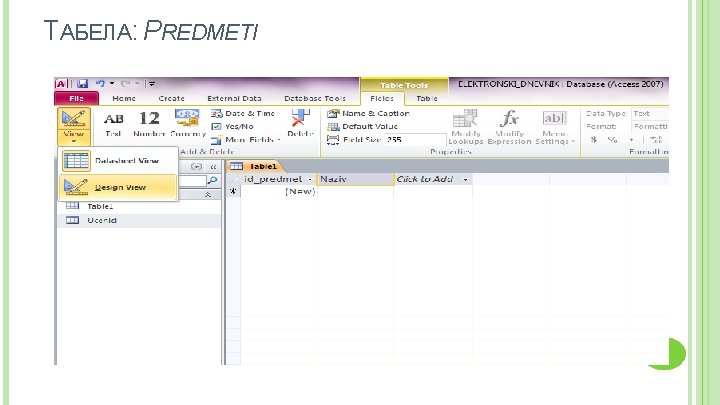Image resolution: width=720 pixels, height=405 pixels.
Task: Open the Data Type combo box
Action: click(650, 113)
